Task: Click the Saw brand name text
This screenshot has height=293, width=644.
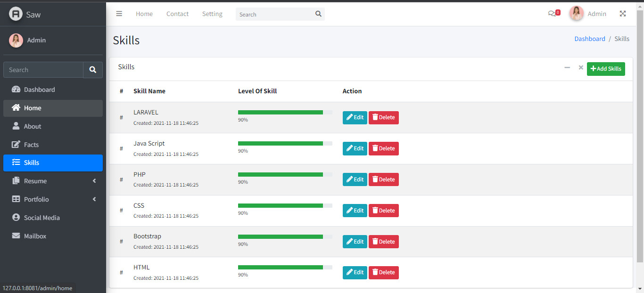Action: [x=33, y=15]
